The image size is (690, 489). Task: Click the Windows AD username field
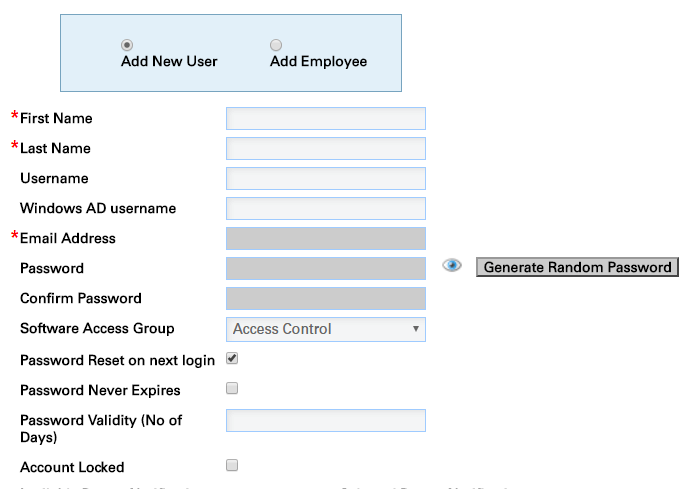[x=325, y=209]
